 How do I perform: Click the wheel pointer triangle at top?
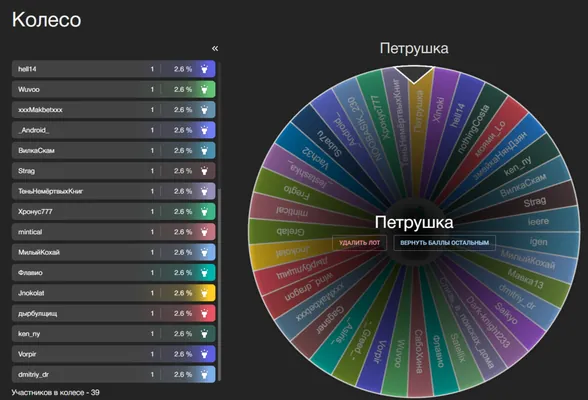(x=414, y=74)
